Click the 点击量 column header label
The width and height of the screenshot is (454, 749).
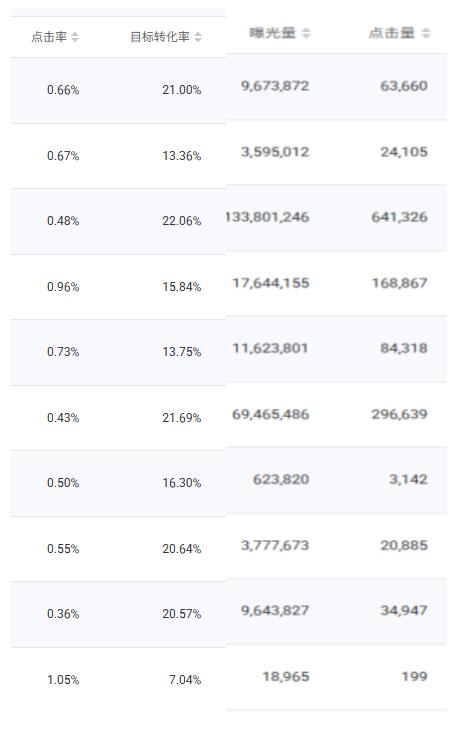pos(392,33)
